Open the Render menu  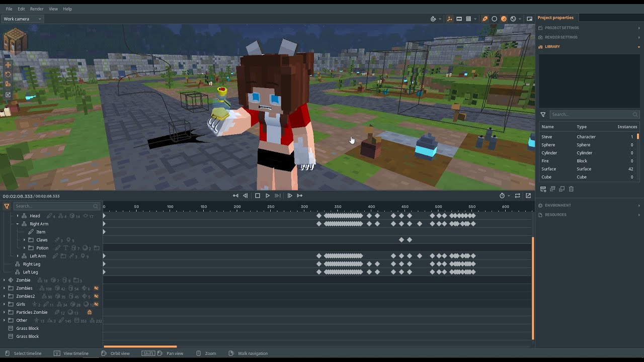[x=37, y=9]
